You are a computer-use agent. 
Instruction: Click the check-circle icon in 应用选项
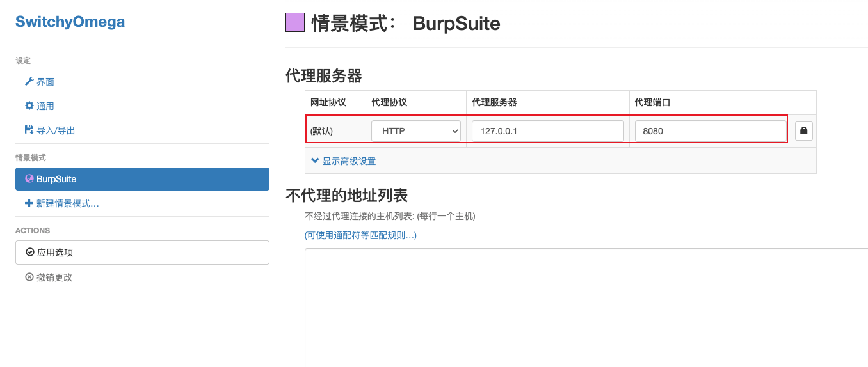coord(29,253)
